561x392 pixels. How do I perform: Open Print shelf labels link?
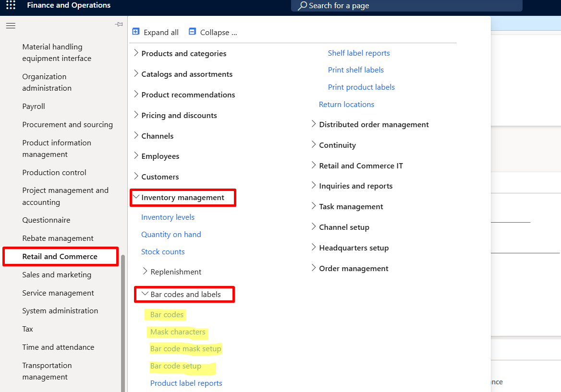(355, 70)
